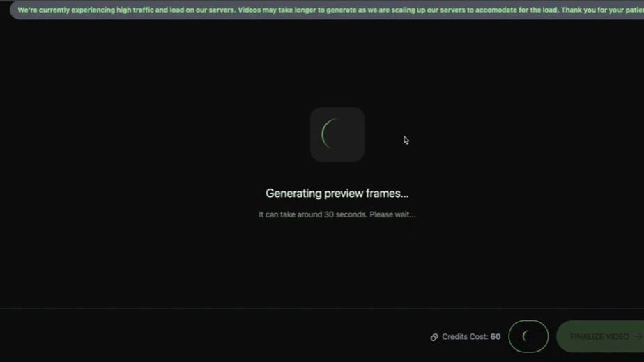The width and height of the screenshot is (644, 362).
Task: Click the high traffic notice banner
Action: (327, 10)
